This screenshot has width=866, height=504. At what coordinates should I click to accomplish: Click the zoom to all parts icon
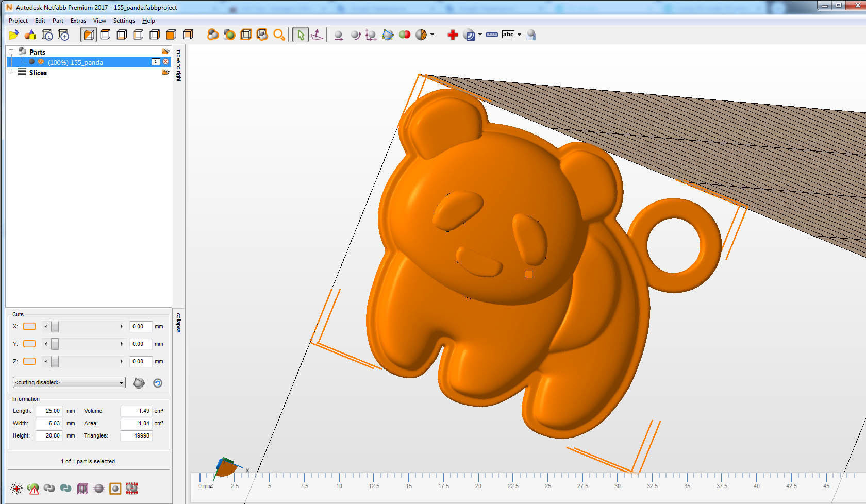[229, 35]
